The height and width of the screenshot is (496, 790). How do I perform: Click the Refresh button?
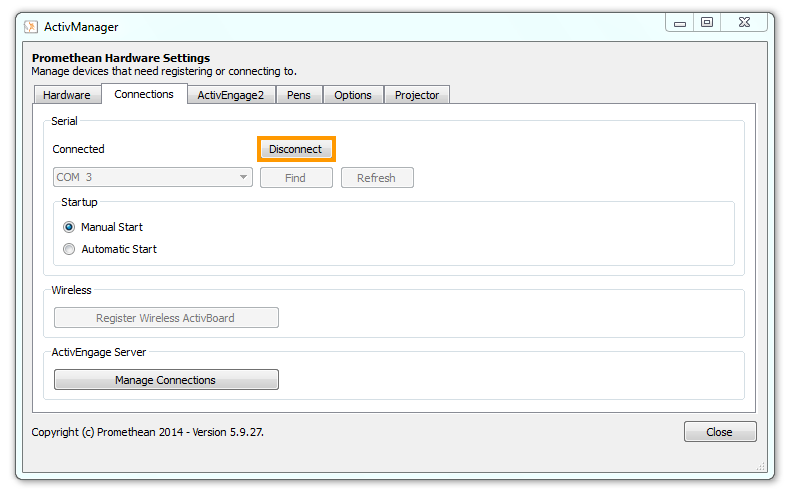377,178
